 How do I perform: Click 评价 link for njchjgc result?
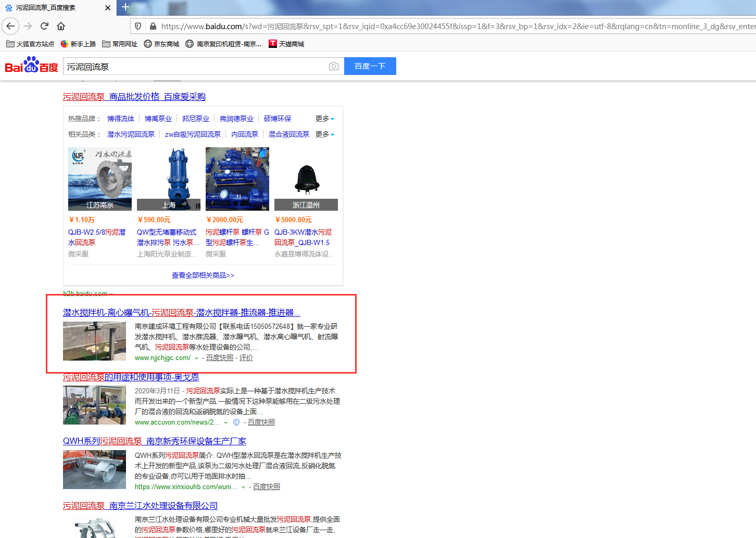246,358
